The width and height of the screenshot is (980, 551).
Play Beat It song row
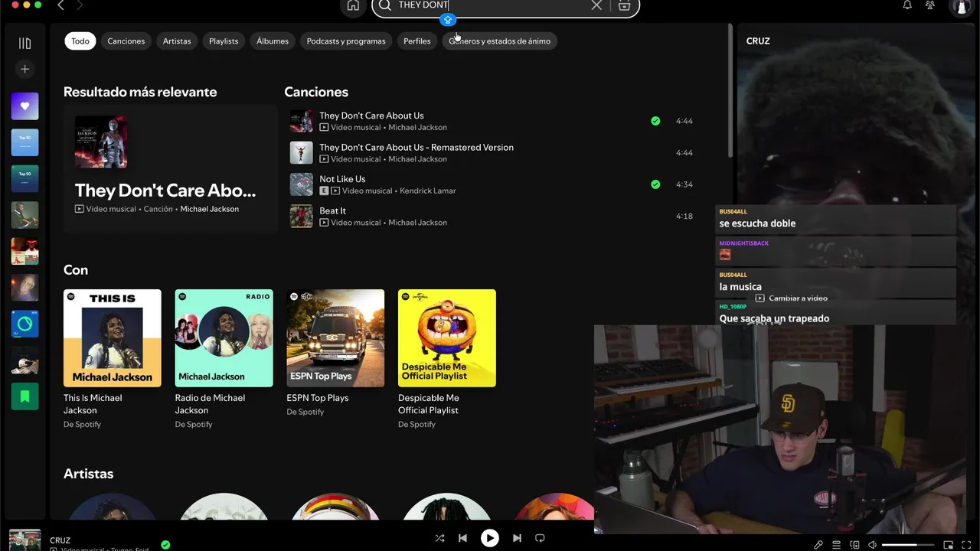492,217
